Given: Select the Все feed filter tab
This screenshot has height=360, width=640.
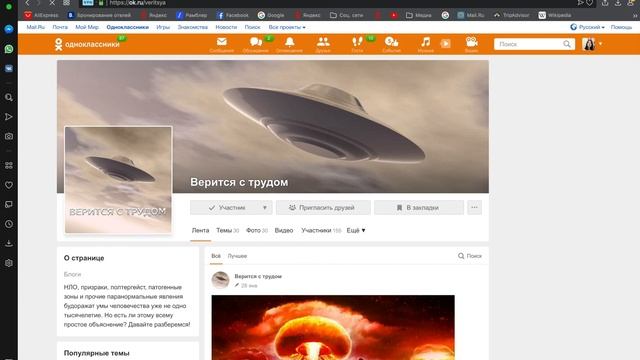Looking at the screenshot, I should [x=216, y=256].
